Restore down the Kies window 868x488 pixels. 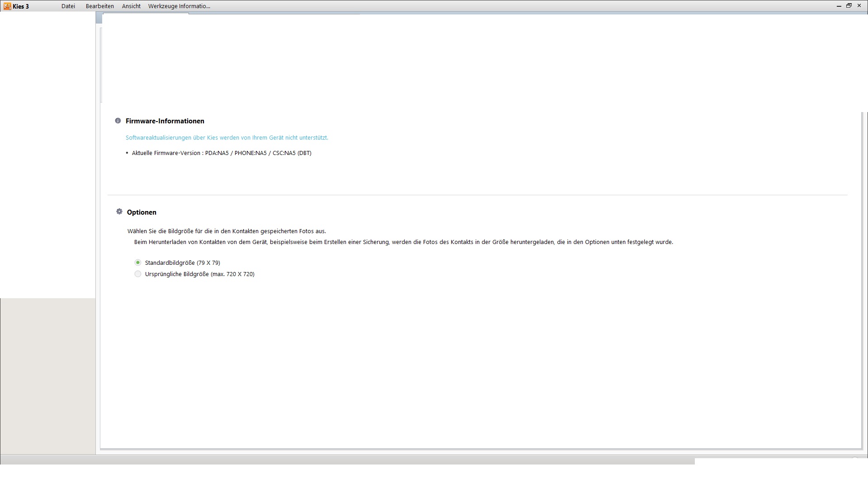point(849,6)
